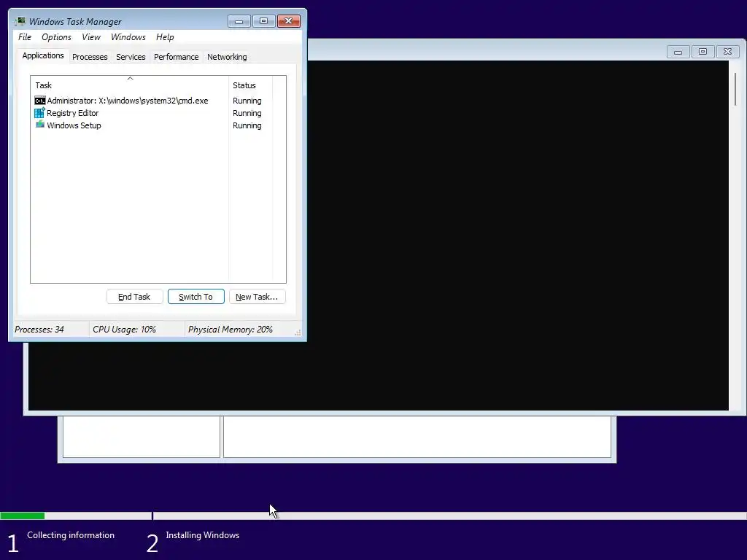Switch to the Performance tab
747x560 pixels.
point(176,57)
